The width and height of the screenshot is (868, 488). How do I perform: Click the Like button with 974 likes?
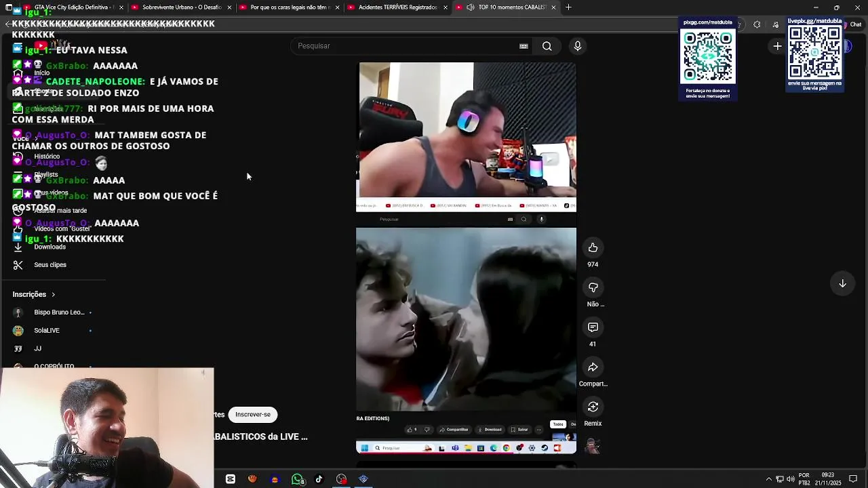tap(593, 248)
